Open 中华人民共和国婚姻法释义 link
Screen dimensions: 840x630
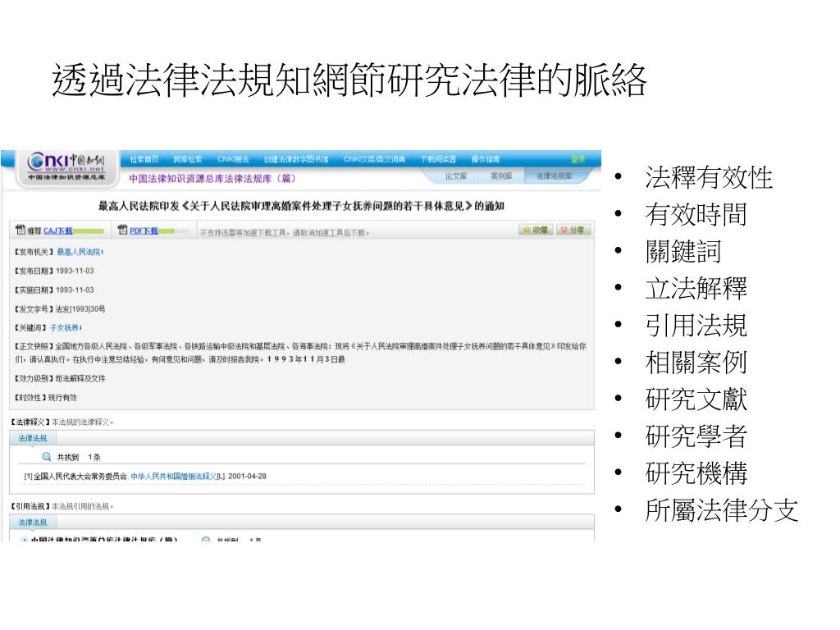[174, 477]
